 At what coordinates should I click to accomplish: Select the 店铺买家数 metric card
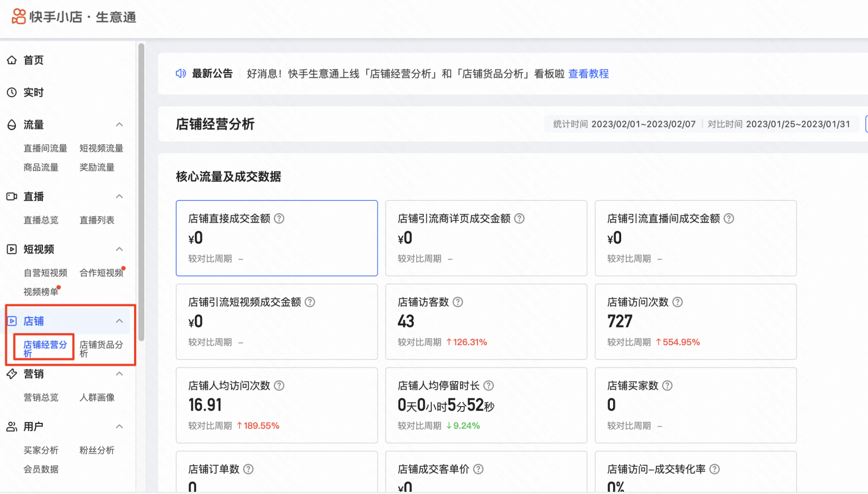point(695,406)
